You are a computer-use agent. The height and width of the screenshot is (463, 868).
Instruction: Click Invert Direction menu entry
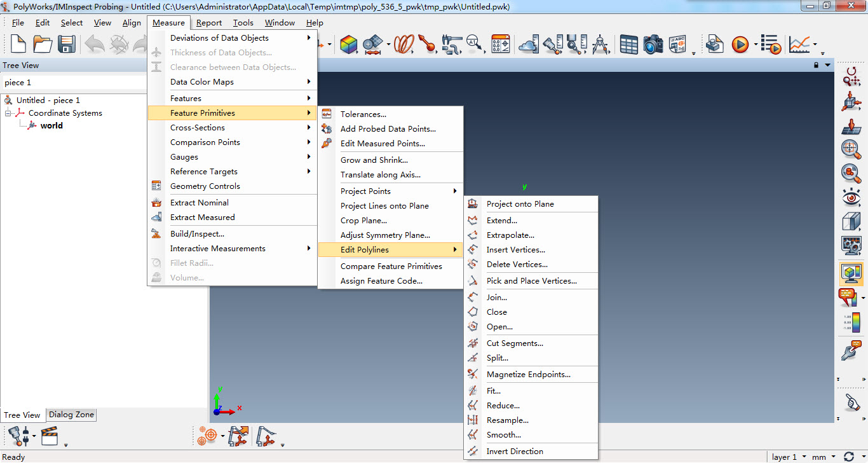(531, 452)
